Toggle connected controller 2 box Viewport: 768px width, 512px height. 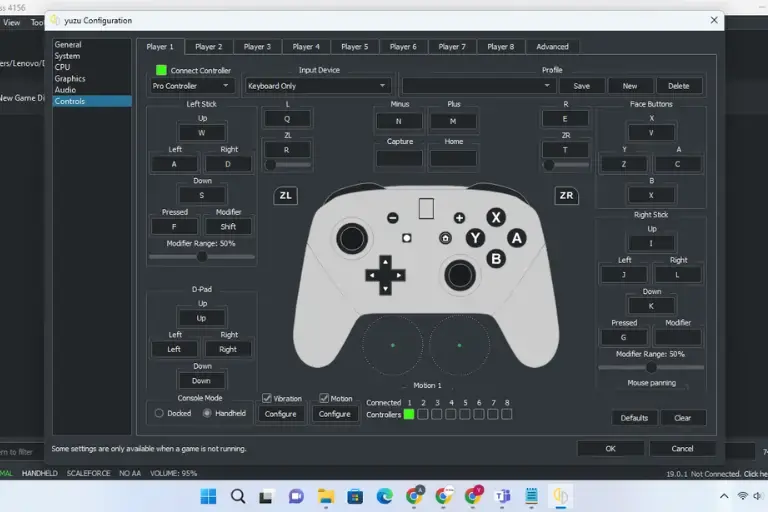[423, 414]
